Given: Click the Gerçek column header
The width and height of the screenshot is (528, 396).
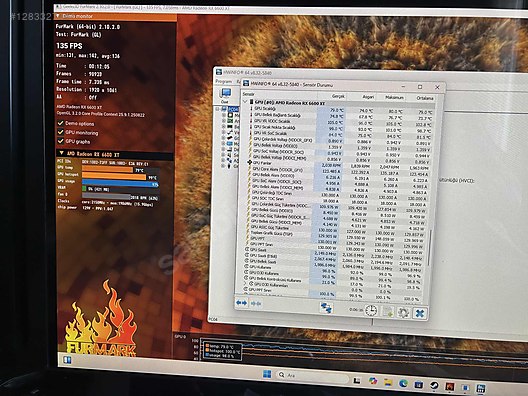Looking at the screenshot, I should (x=338, y=96).
